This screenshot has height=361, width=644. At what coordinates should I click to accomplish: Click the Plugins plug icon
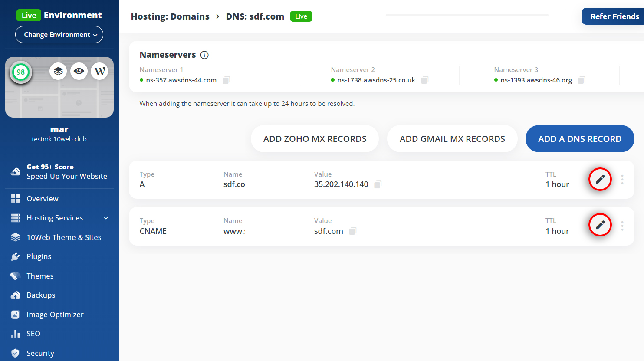coord(16,256)
